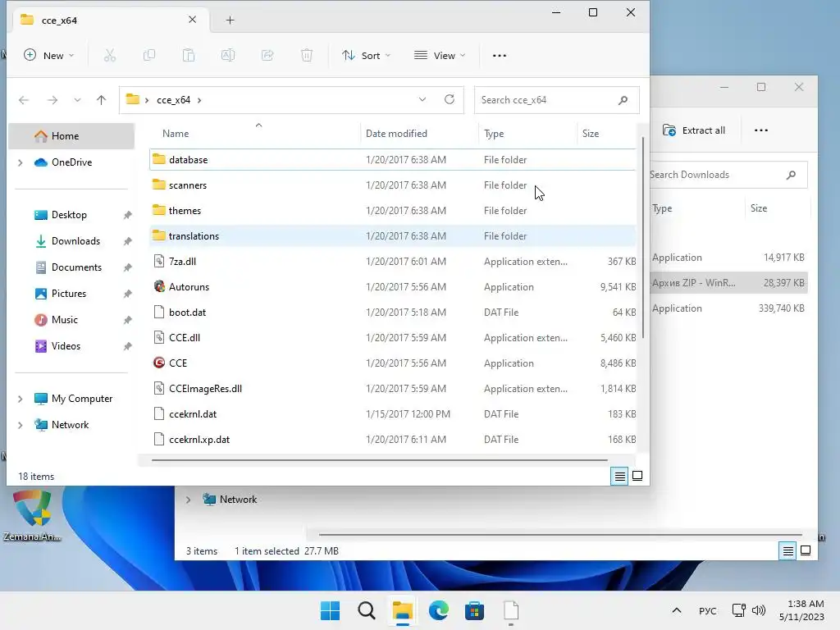
Task: Open Microsoft Store from taskbar
Action: coord(475,610)
